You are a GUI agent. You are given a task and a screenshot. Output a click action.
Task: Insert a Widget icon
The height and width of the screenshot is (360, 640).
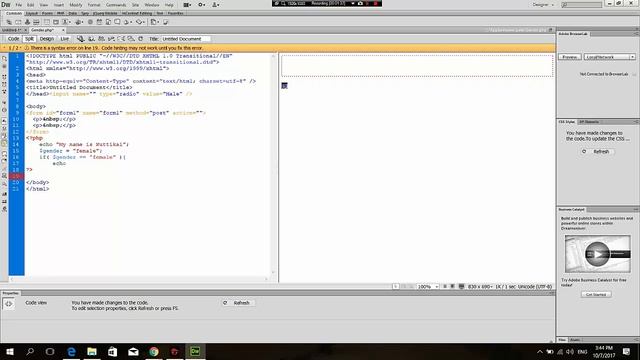pyautogui.click(x=90, y=22)
